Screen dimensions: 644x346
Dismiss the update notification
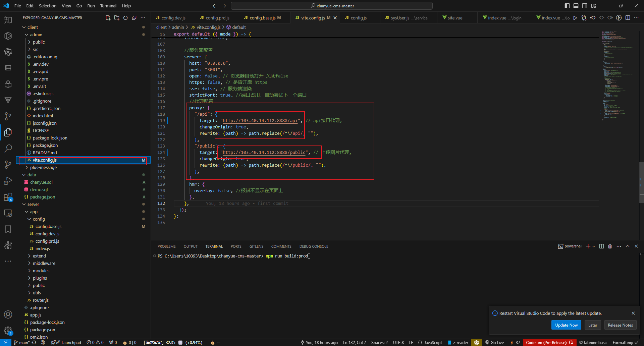coord(633,313)
